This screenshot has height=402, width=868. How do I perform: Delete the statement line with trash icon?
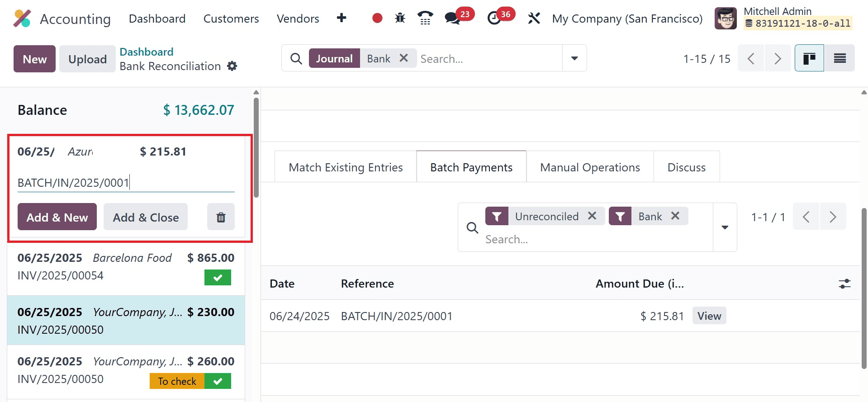tap(221, 217)
